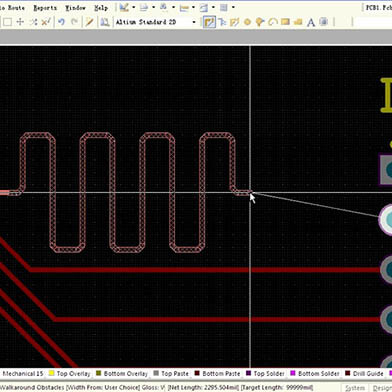
Task: Click the purple Top Solder color swatch
Action: [248, 373]
